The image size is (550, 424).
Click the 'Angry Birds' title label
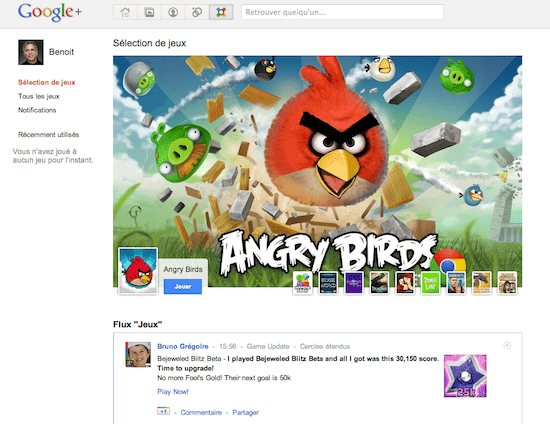[x=183, y=269]
